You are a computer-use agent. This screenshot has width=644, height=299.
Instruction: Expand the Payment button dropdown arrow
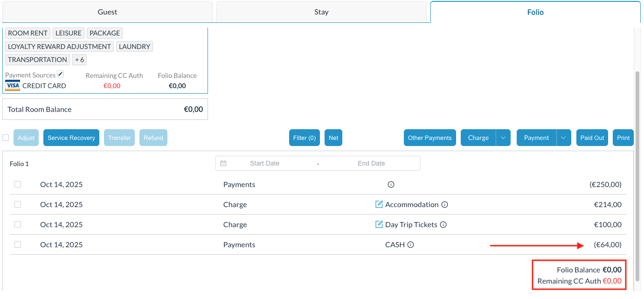[563, 138]
